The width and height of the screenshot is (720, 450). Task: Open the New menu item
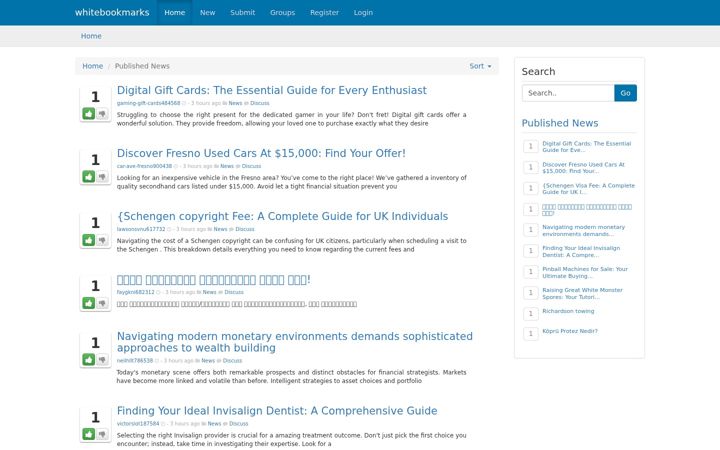coord(208,12)
